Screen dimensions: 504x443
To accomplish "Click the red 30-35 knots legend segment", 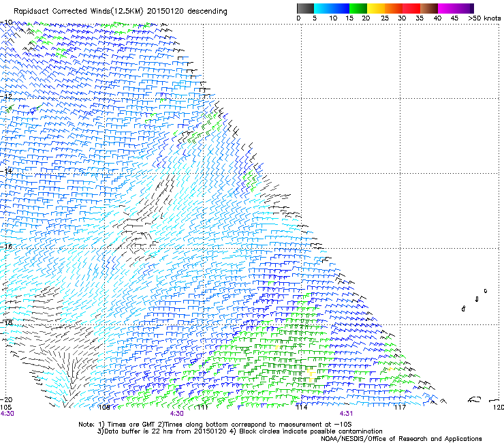I will click(x=411, y=8).
